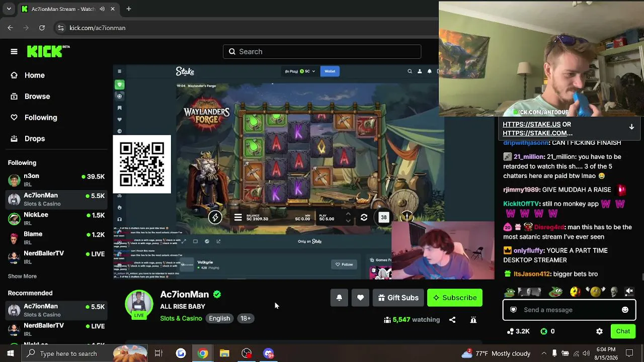Open the Kick sidebar hamburger menu
This screenshot has width=644, height=362.
coord(14,51)
